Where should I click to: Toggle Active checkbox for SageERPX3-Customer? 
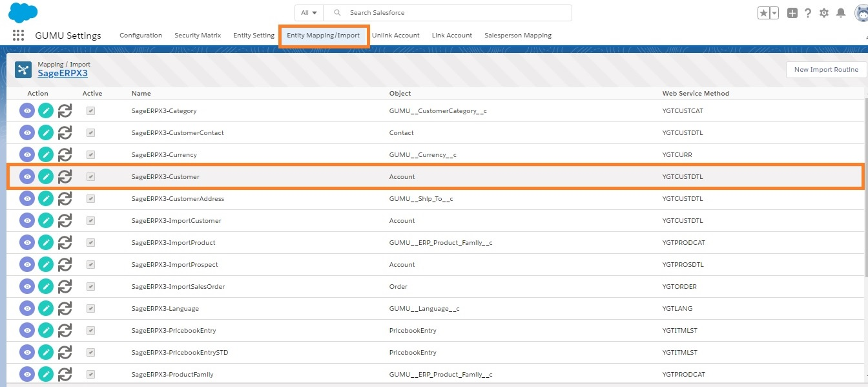coord(91,176)
